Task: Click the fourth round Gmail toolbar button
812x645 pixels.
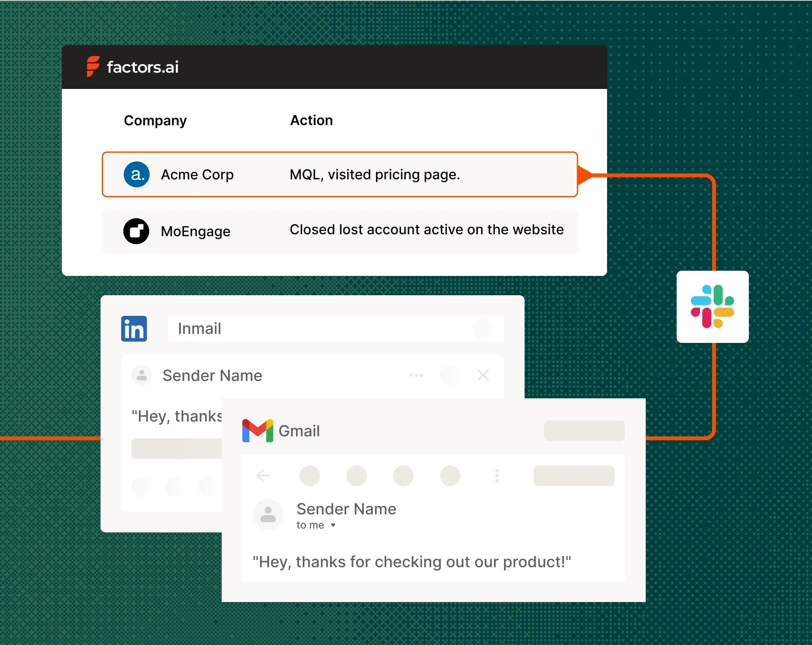Action: coord(450,476)
